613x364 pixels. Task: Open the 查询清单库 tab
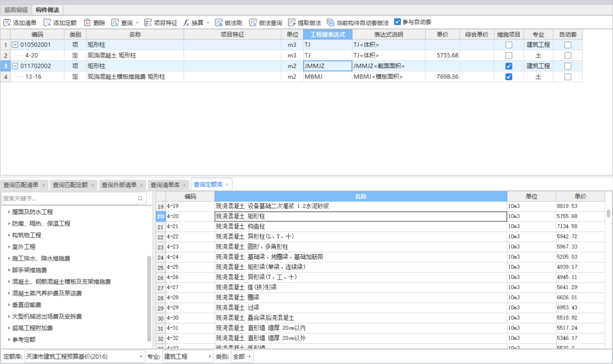click(165, 185)
